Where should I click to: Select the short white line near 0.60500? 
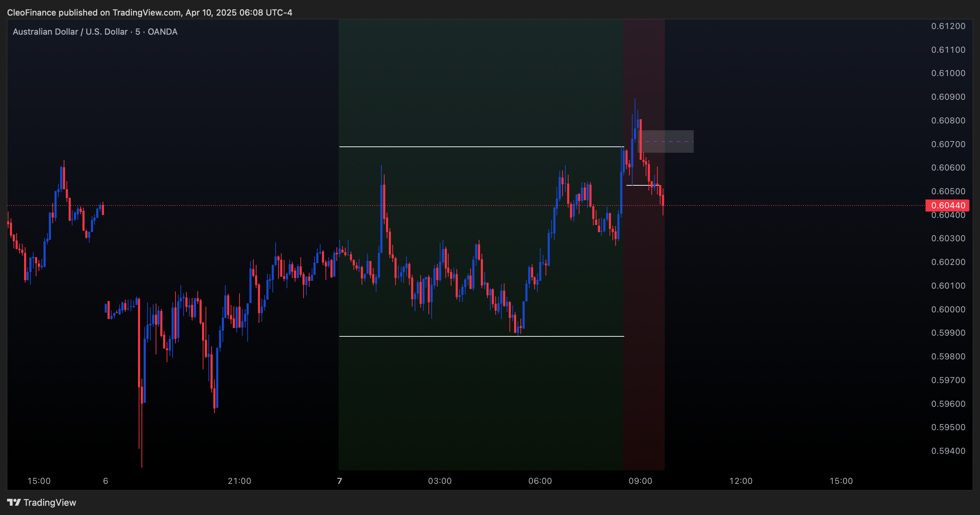[x=642, y=185]
